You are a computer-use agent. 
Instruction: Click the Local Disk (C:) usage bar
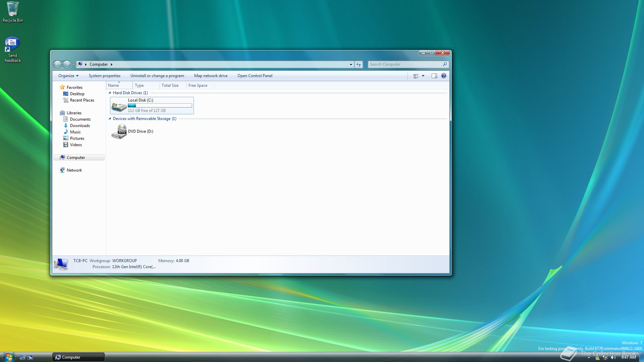coord(160,106)
